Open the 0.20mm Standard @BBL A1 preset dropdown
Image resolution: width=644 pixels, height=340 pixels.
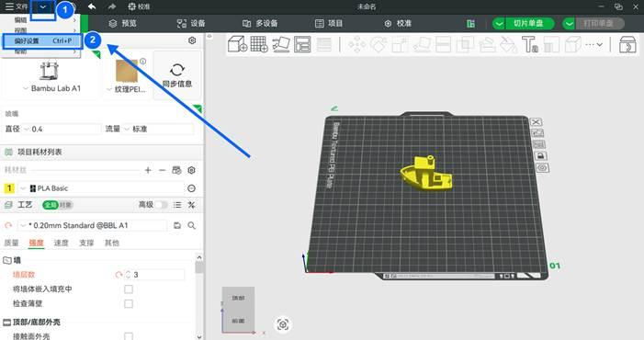tap(23, 225)
